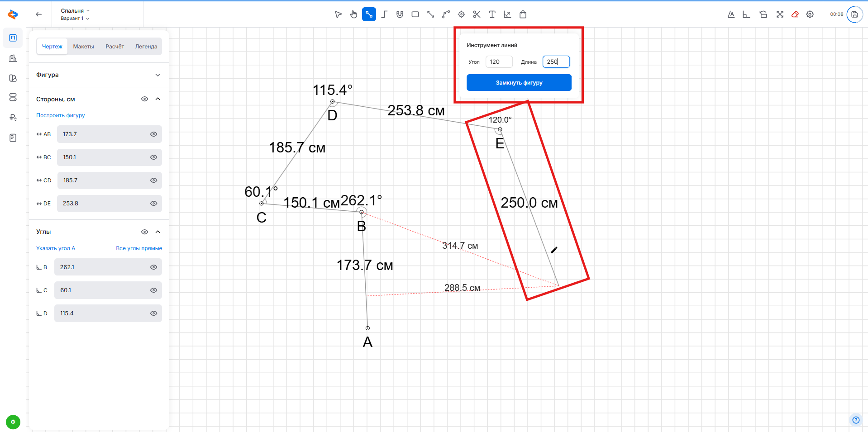
Task: Open settings via gear icon
Action: click(810, 14)
